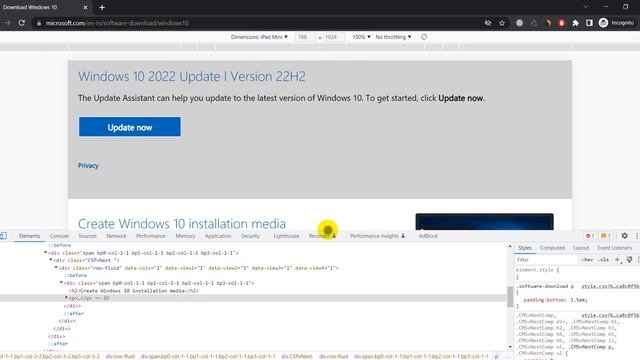Toggle the .cls element classes button
Viewport: 640px width, 360px height.
pos(604,260)
